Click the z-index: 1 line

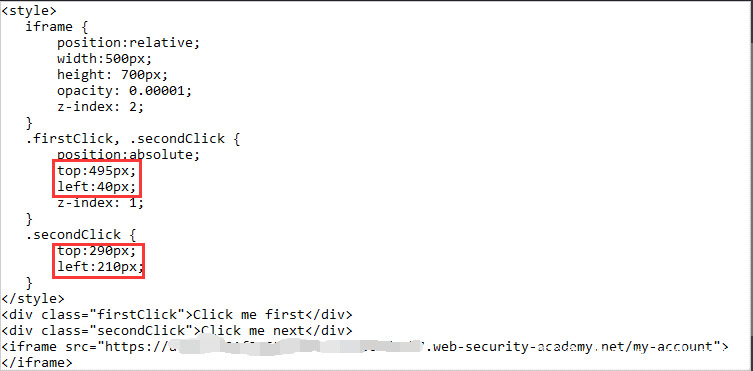point(100,203)
